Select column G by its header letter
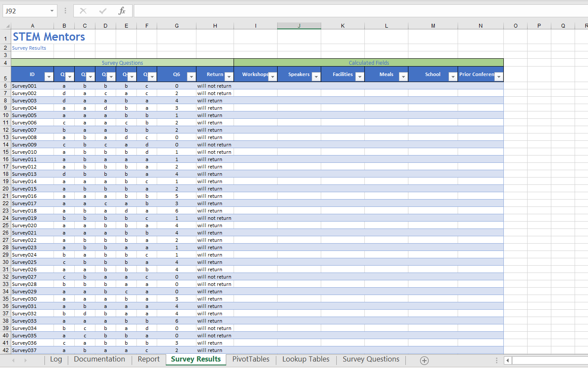Viewport: 588px width, 368px height. pyautogui.click(x=177, y=26)
